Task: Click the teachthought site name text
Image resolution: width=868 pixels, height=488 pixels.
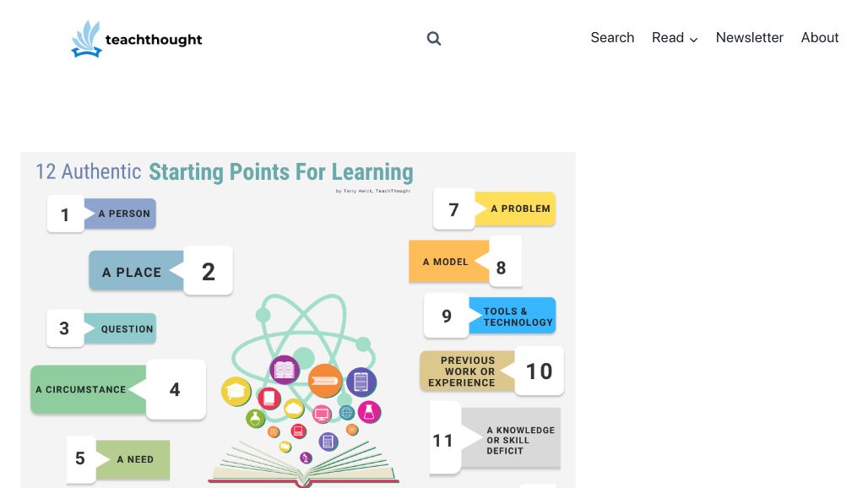Action: click(x=154, y=40)
